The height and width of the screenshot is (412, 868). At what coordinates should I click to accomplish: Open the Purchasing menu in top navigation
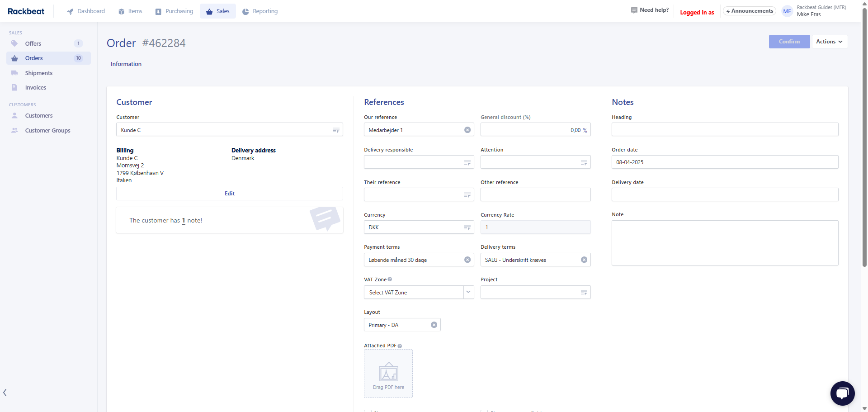click(174, 11)
